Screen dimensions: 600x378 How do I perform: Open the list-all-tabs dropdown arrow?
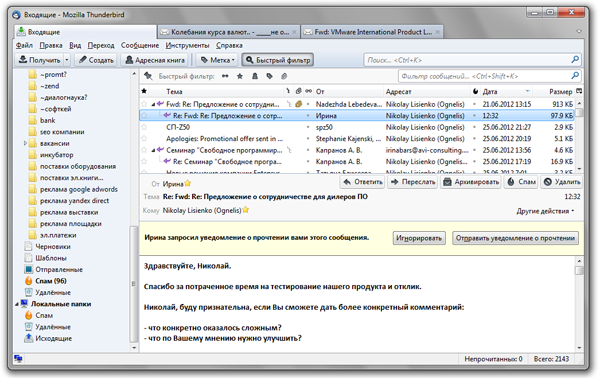(x=579, y=31)
